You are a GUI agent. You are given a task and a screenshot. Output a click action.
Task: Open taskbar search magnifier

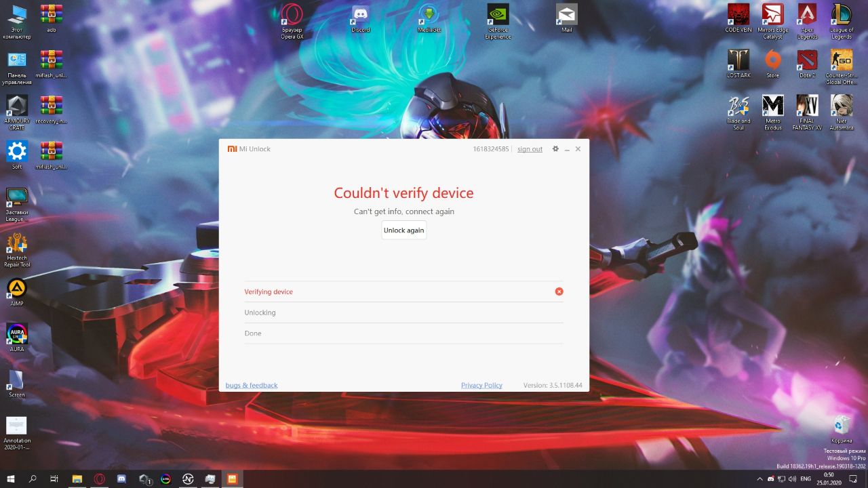coord(33,479)
